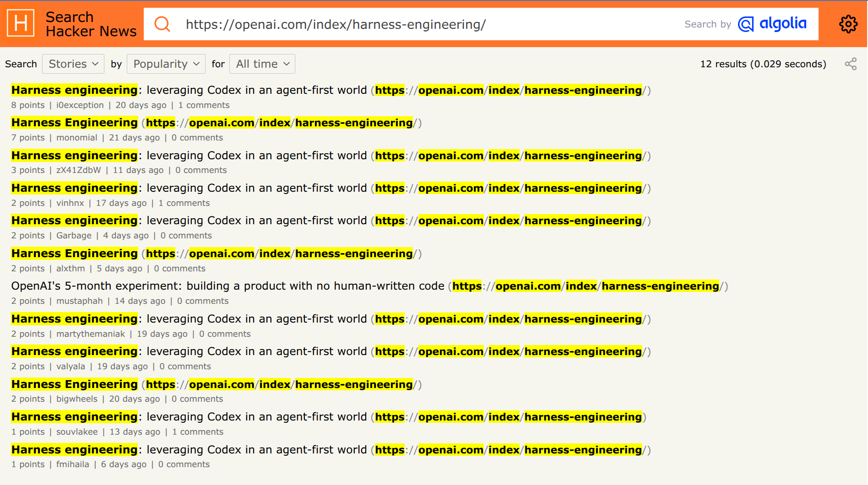Viewport: 868px width, 485px height.
Task: Open the souvlakee story's 1 comments
Action: pos(198,432)
